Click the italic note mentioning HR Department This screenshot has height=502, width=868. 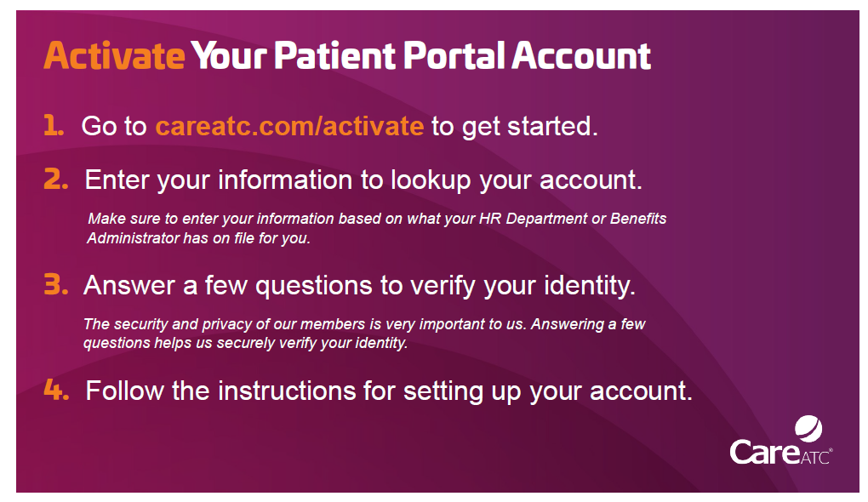coord(377,219)
